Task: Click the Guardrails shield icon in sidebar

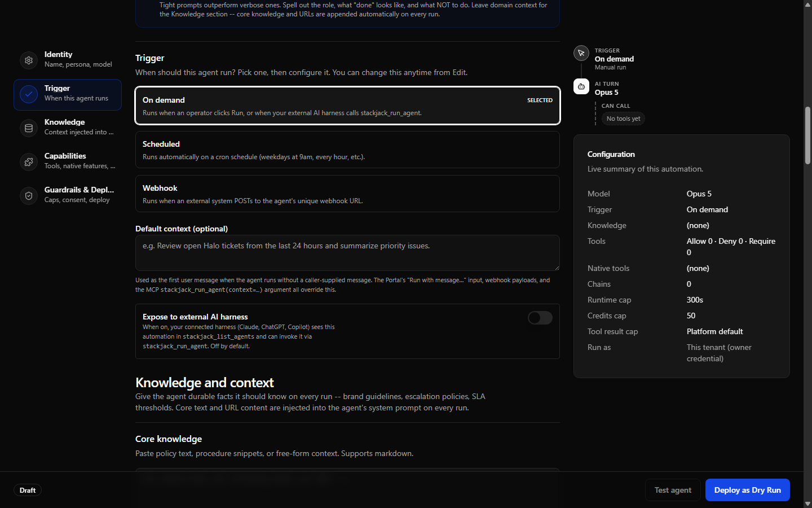Action: (29, 196)
